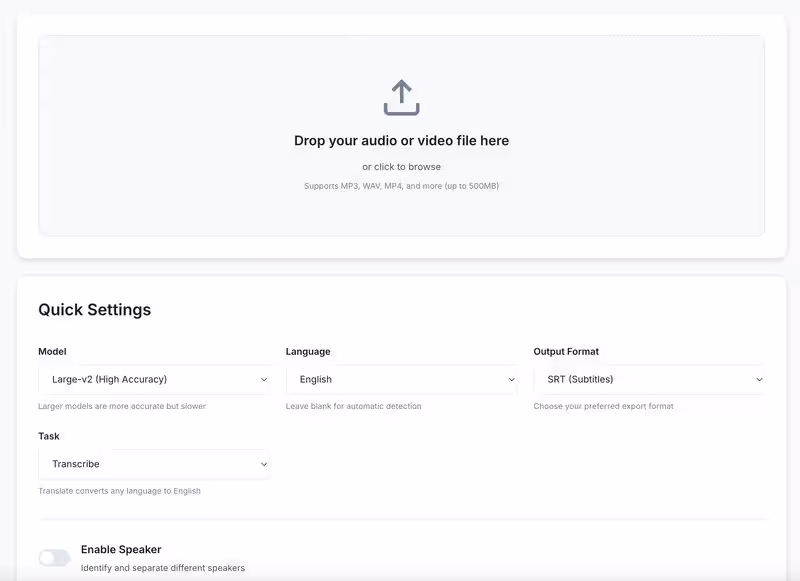800x581 pixels.
Task: Click "Drop your audio or video file here"
Action: point(401,141)
